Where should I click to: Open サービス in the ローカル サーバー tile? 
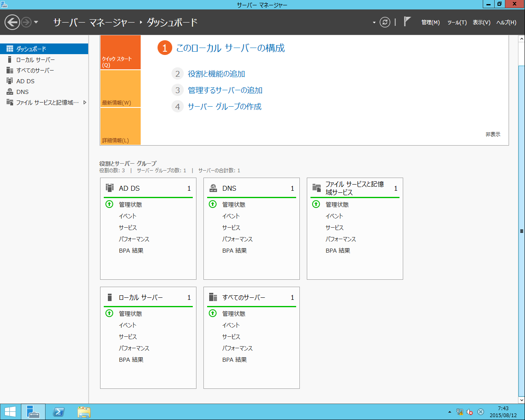coord(128,337)
